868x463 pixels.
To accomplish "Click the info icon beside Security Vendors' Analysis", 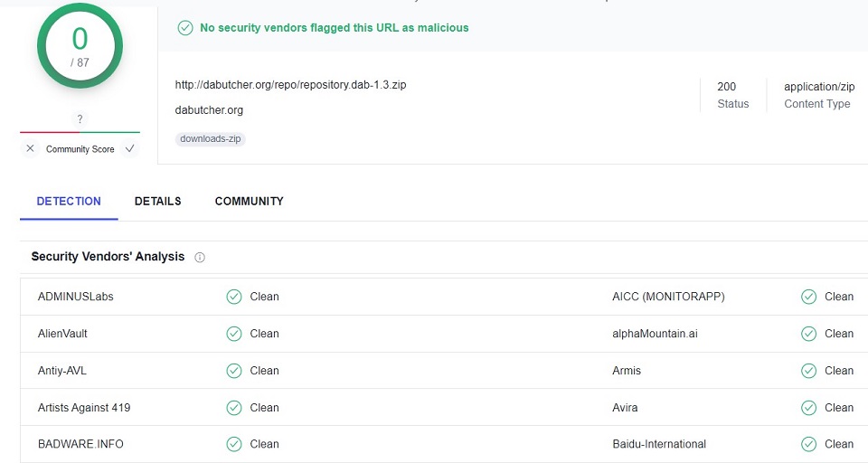I will click(x=200, y=257).
